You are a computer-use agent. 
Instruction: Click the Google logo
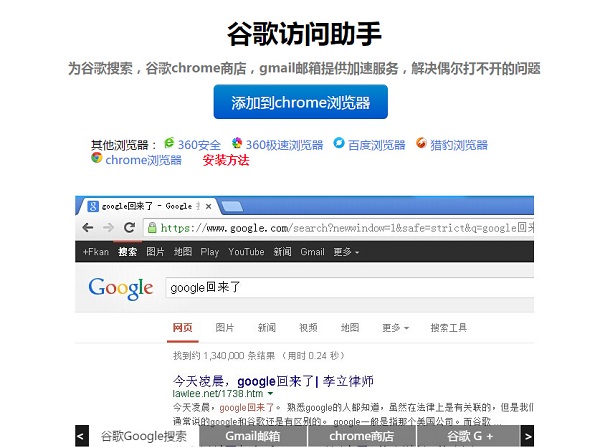(x=121, y=288)
